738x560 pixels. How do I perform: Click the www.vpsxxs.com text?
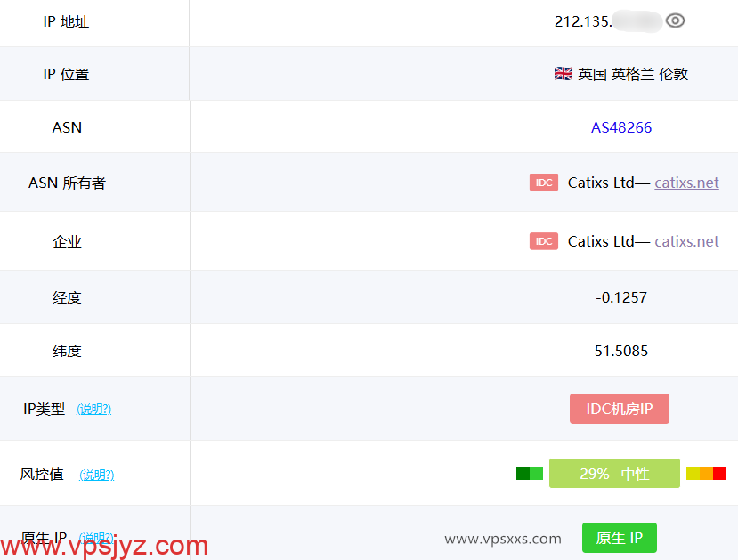pos(503,539)
